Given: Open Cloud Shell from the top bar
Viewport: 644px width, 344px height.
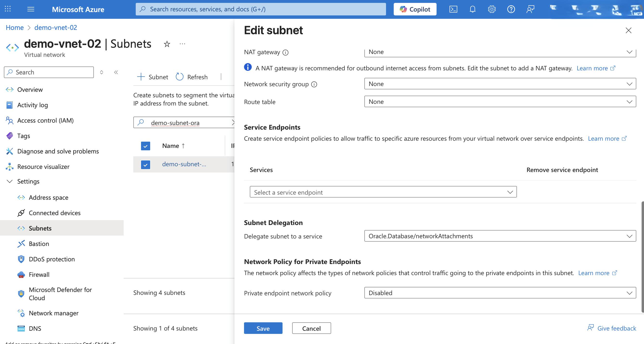Looking at the screenshot, I should tap(453, 9).
